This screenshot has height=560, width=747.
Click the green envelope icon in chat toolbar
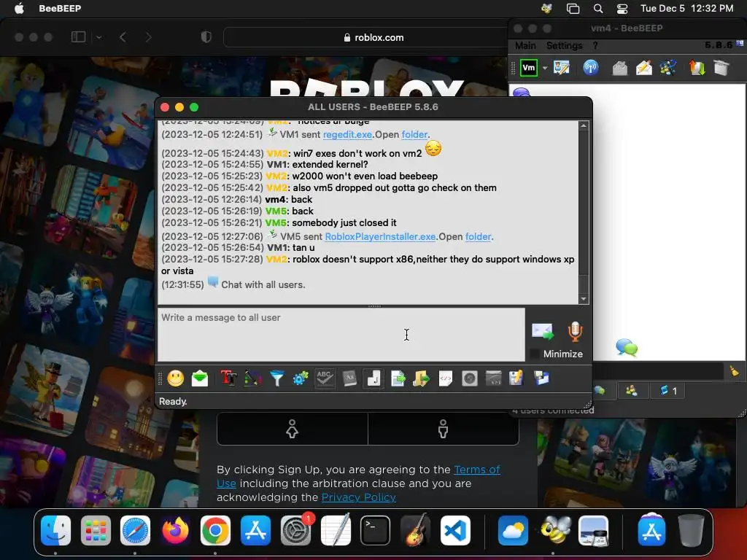point(200,378)
